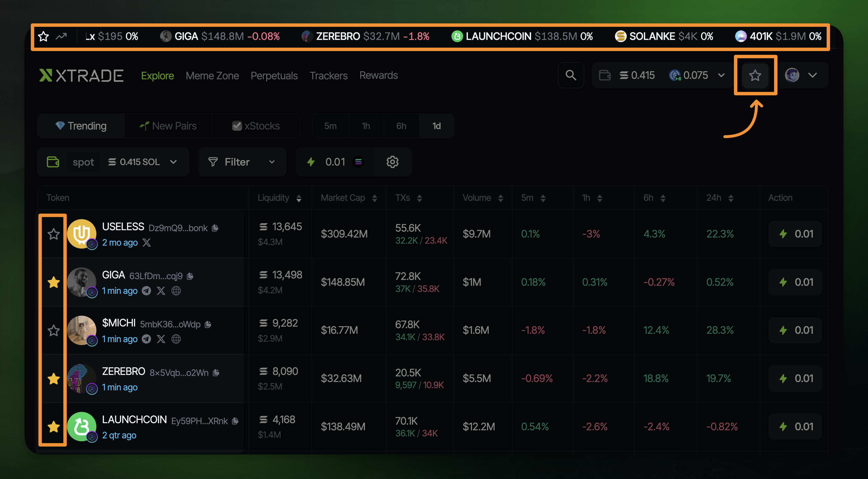Open the watchlist star button in header
Viewport: 868px width, 479px height.
[755, 75]
